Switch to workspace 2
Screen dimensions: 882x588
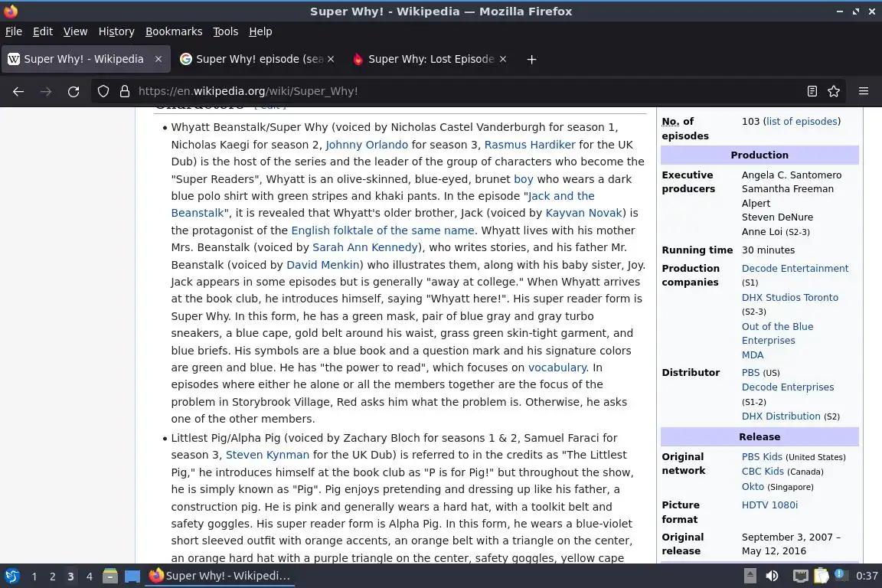(x=52, y=577)
